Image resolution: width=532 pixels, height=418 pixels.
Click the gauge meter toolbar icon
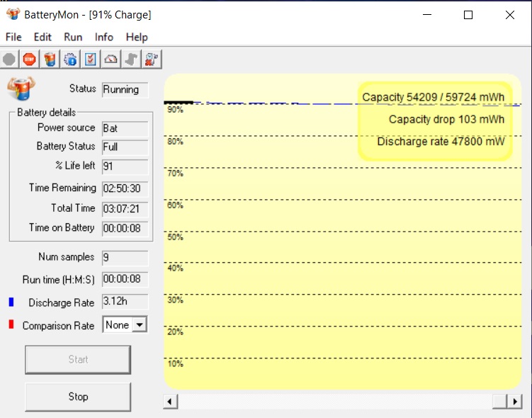point(111,60)
